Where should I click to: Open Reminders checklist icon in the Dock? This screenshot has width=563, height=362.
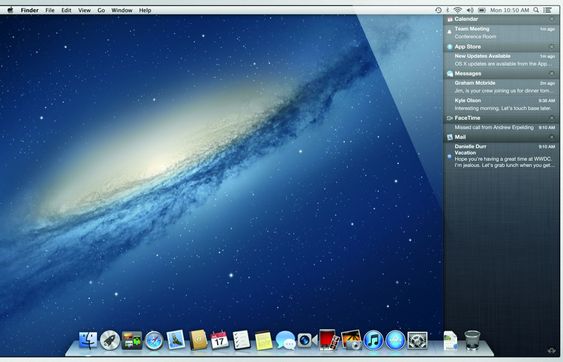(241, 340)
